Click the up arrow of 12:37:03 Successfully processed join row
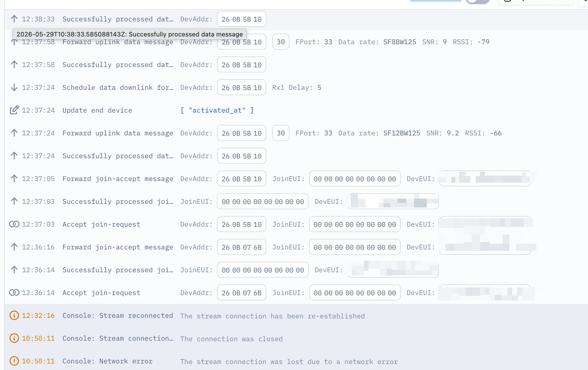Viewport: 588px width, 370px height. (x=14, y=201)
